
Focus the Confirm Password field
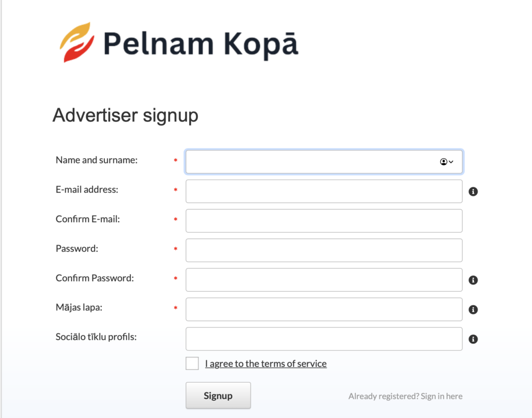[324, 280]
